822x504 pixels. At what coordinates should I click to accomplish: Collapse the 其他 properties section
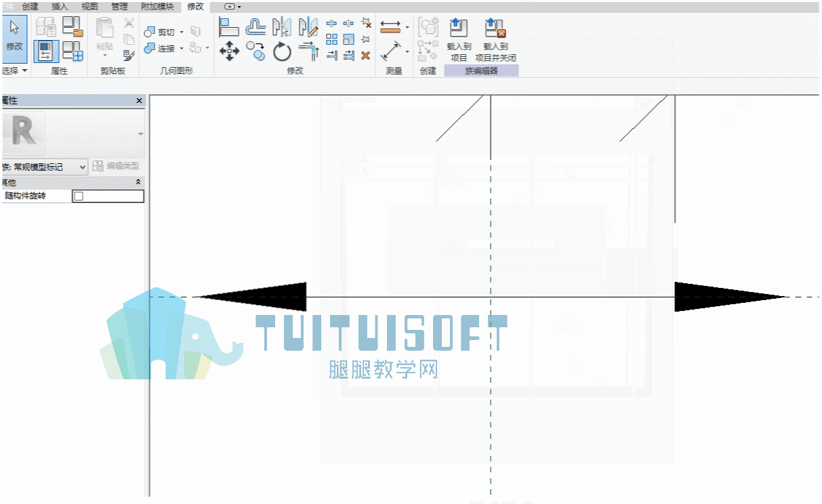(139, 182)
